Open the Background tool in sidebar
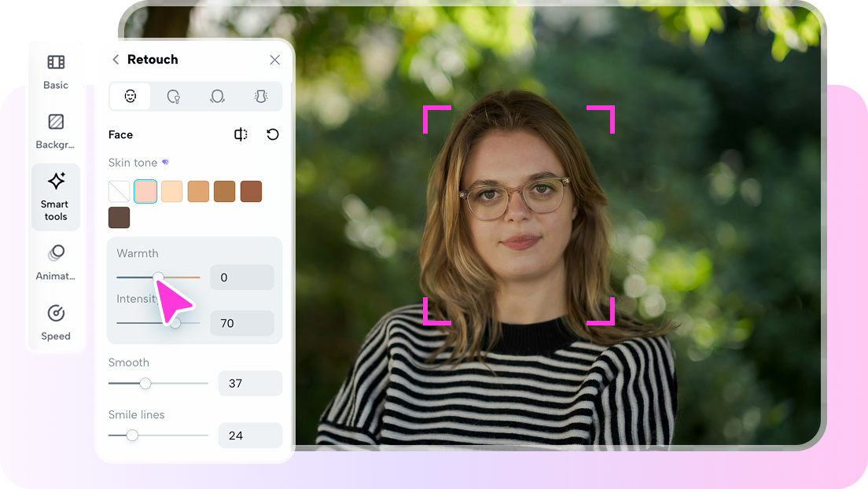 point(55,131)
